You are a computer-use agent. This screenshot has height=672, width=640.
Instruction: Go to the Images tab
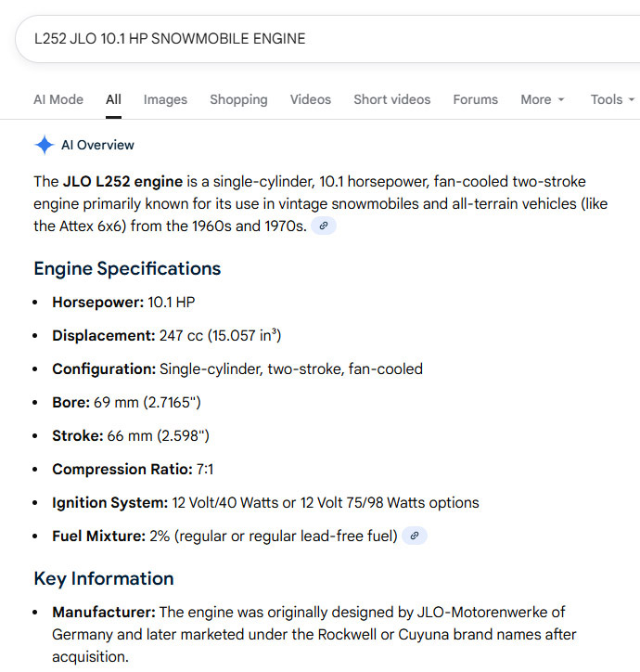(x=165, y=99)
